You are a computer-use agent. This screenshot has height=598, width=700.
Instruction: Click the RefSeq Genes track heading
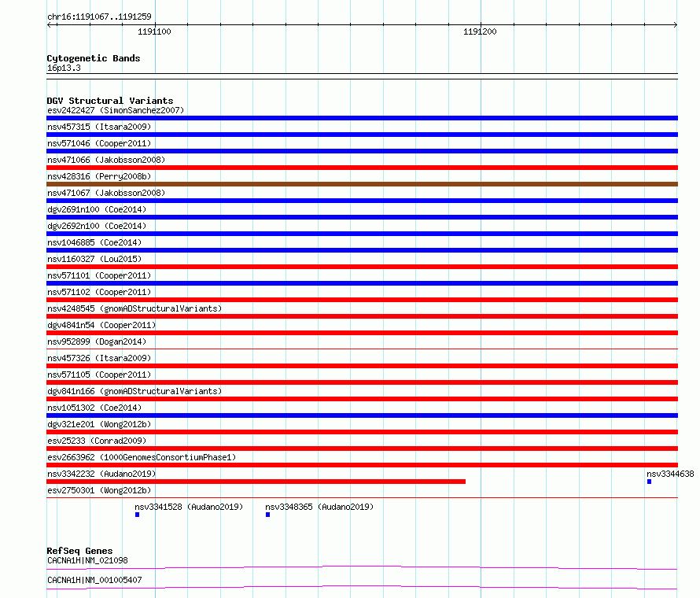[79, 551]
